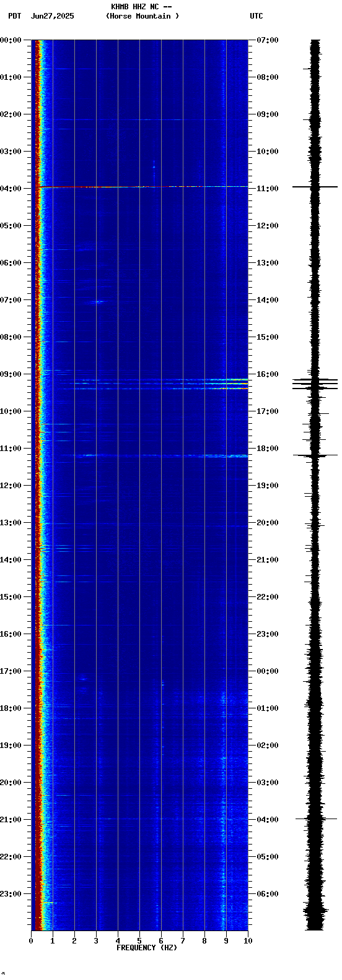Click the 'UTC' timezone label
Image resolution: width=342 pixels, height=980 pixels.
256,16
